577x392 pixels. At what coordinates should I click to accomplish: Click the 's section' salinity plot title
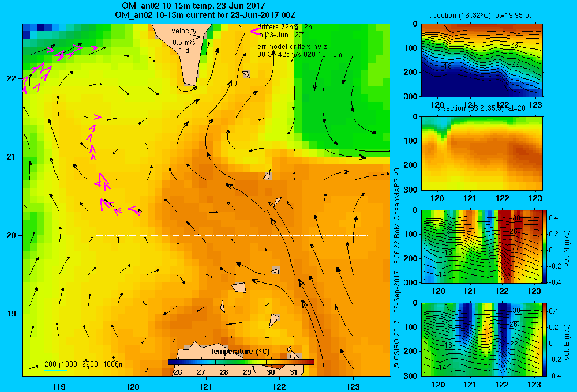481,108
